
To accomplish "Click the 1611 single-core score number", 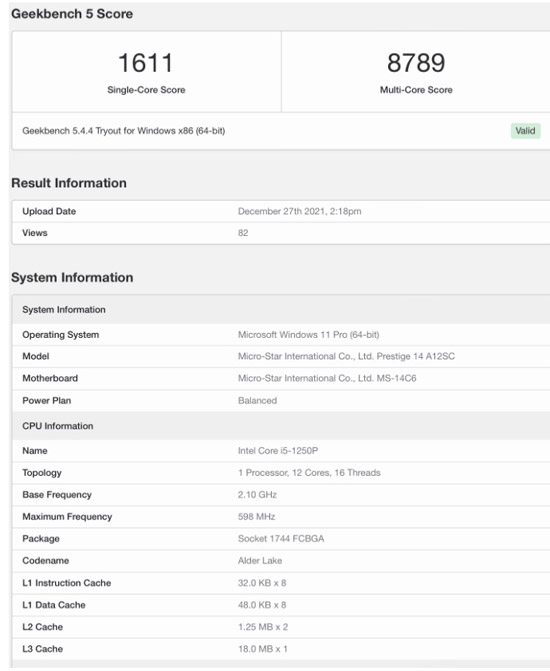I will click(x=146, y=62).
